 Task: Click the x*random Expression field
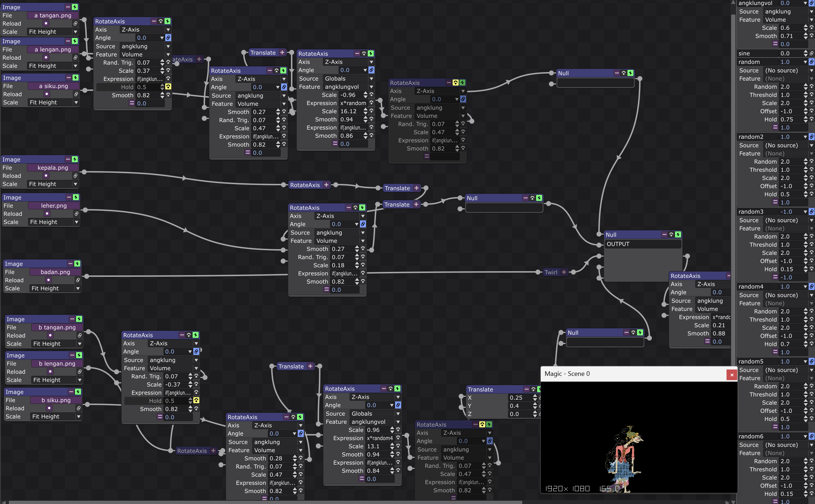pyautogui.click(x=353, y=103)
